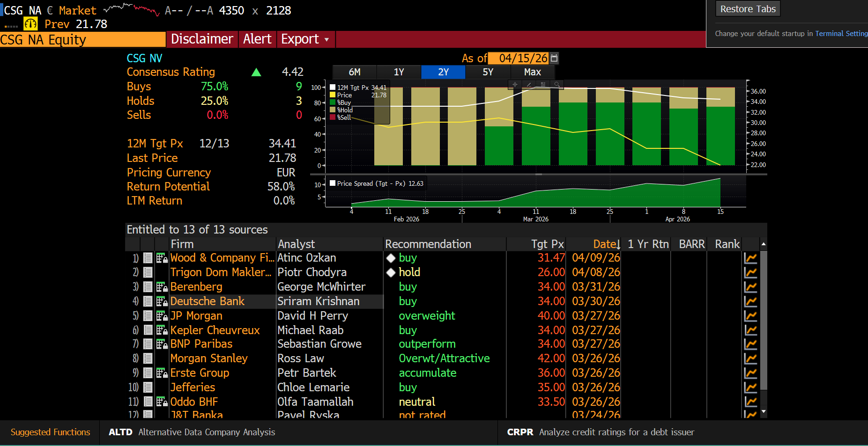Click the locked research icon beside Berenberg
This screenshot has height=446, width=868.
[x=162, y=287]
